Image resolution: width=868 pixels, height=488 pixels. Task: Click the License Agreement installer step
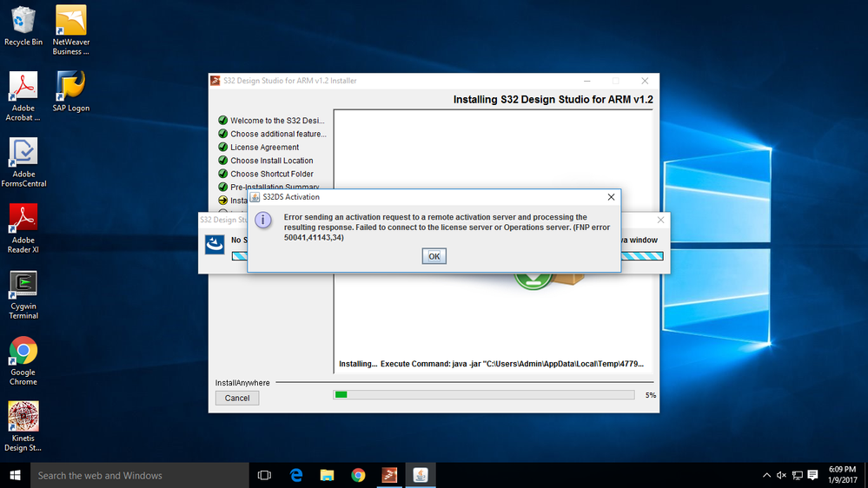pos(259,147)
